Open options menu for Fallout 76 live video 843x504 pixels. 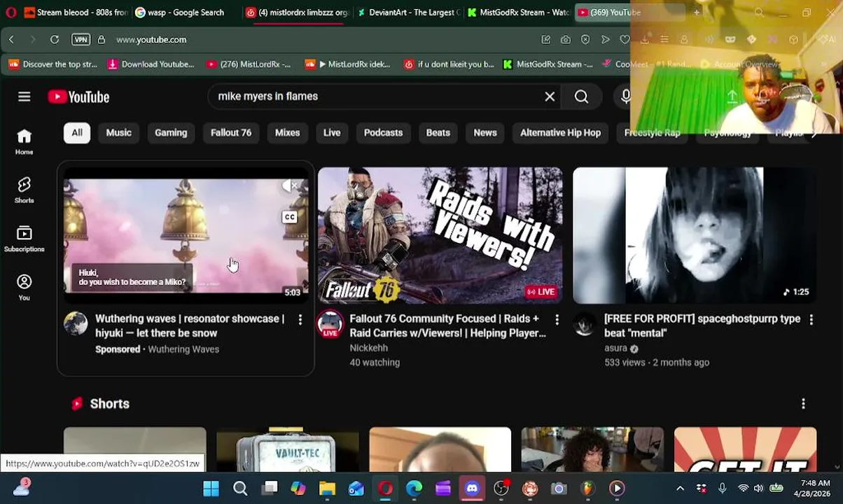(x=557, y=319)
